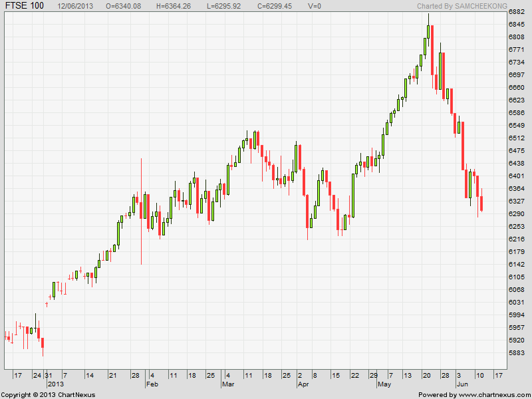Click the 6327 price axis label
Viewport: 532px width, 399px height.
coord(517,201)
